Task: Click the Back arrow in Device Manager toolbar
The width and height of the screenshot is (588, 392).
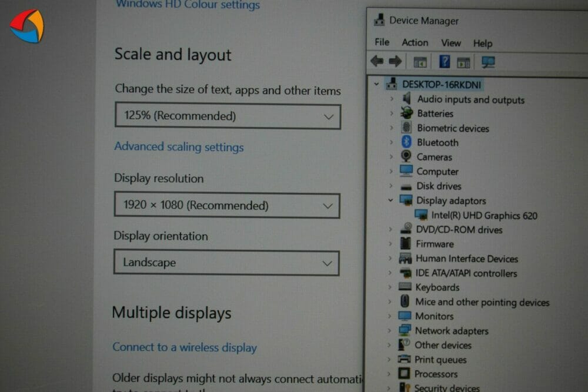Action: tap(377, 61)
